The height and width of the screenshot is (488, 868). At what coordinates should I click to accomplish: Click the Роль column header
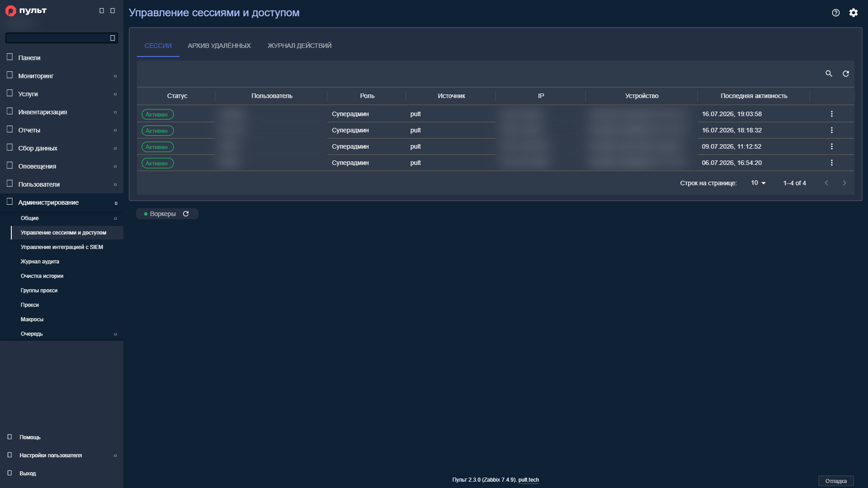coord(367,96)
